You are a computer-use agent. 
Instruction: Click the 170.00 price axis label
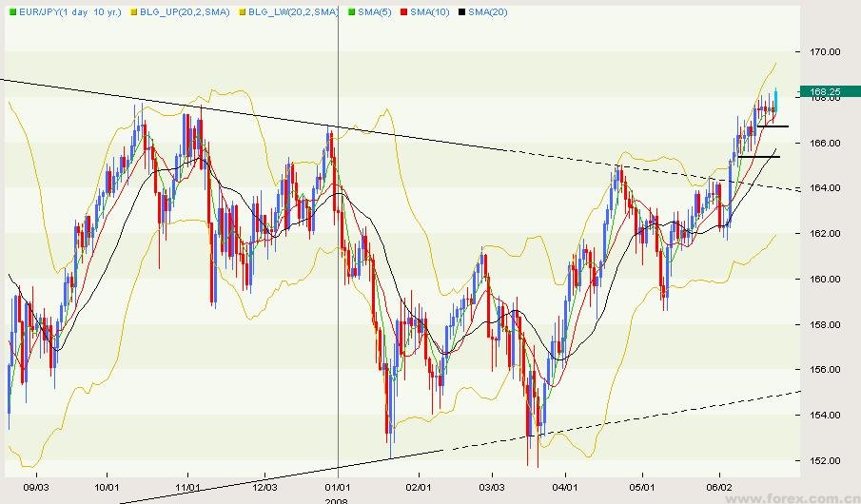coord(824,51)
